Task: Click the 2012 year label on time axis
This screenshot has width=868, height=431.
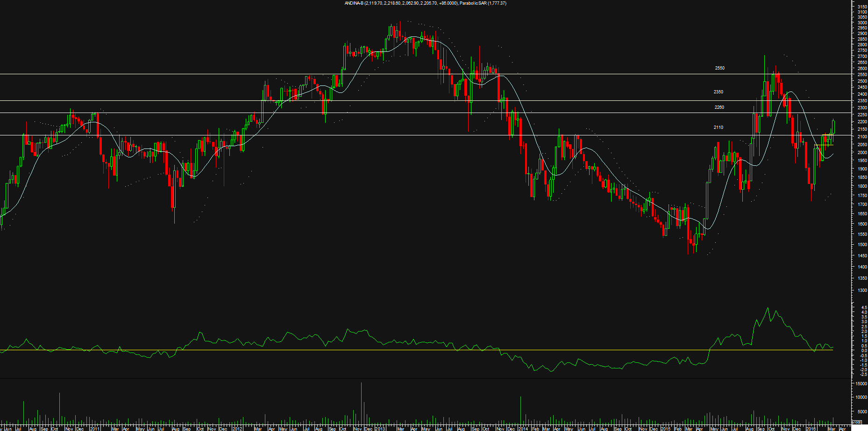Action: (x=237, y=429)
